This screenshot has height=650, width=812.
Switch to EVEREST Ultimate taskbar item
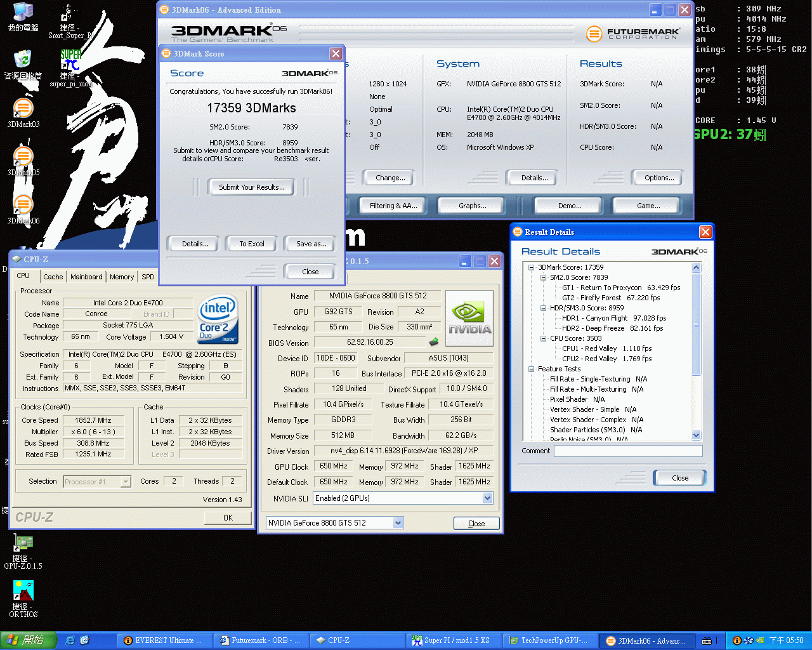click(164, 640)
